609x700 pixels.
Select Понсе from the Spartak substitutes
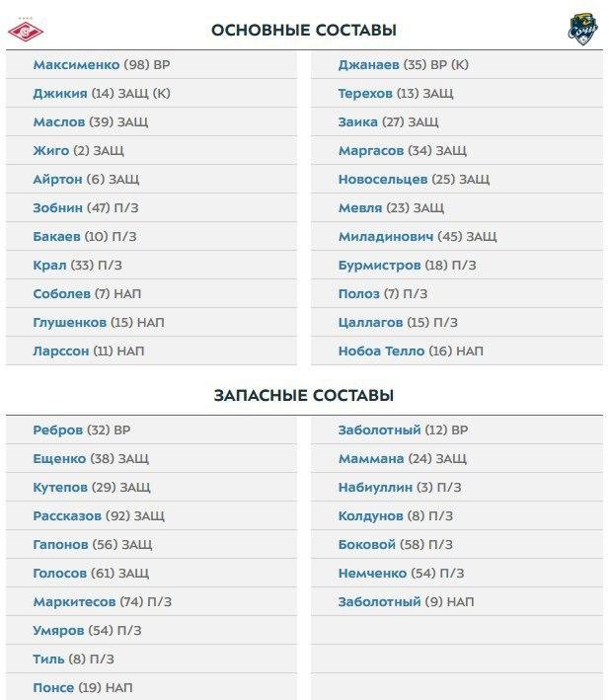55,688
